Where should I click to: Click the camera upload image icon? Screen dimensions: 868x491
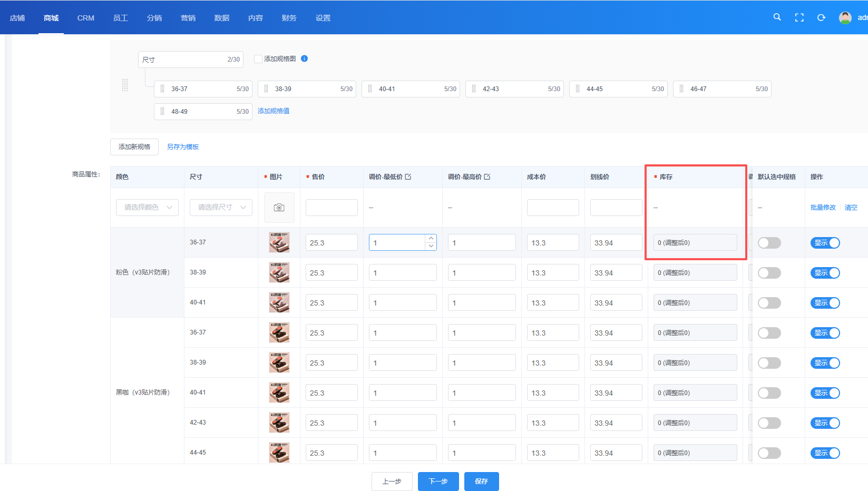279,208
